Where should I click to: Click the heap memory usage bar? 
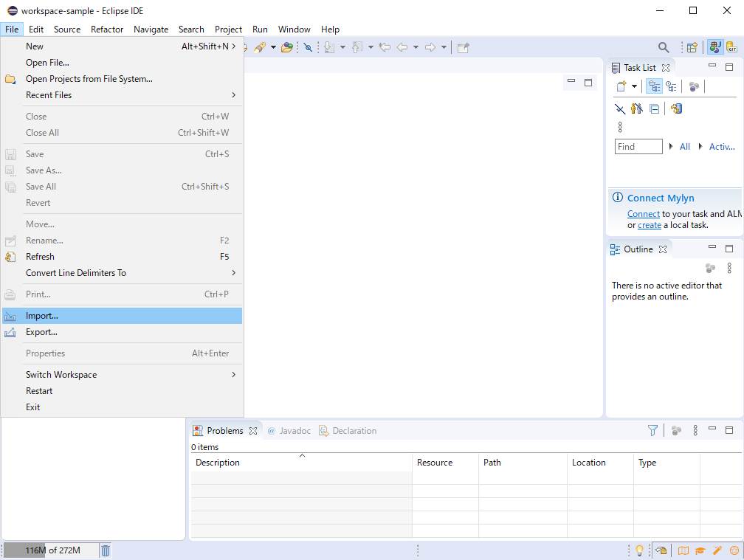pyautogui.click(x=50, y=550)
